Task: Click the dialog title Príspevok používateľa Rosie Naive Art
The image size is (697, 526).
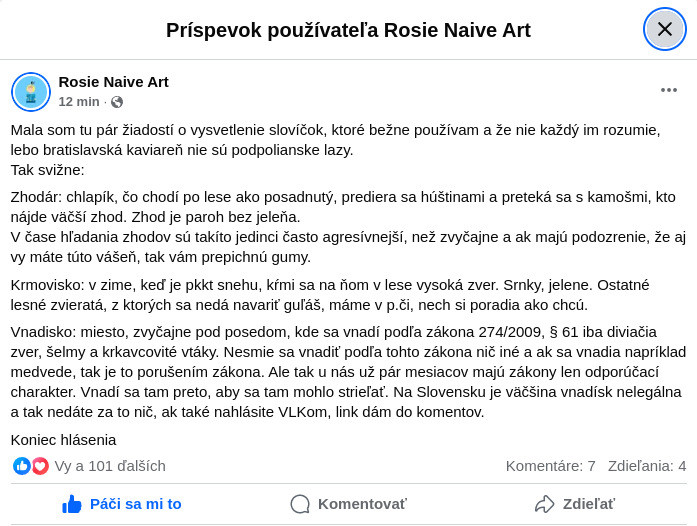Action: (x=348, y=30)
